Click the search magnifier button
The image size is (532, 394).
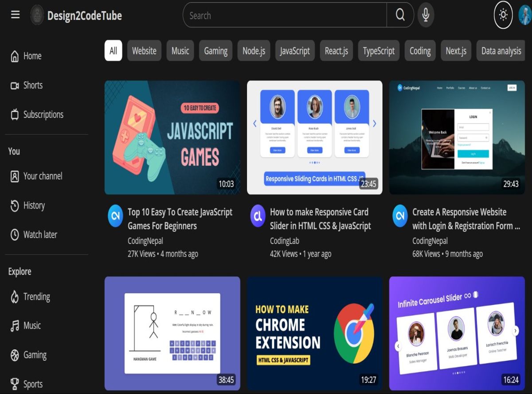(x=400, y=15)
